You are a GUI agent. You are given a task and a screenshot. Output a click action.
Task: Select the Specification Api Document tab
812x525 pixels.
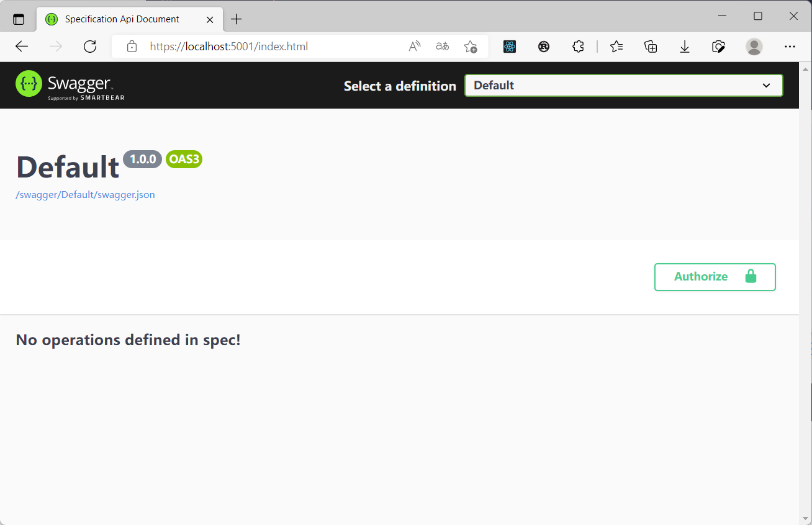[x=122, y=19]
